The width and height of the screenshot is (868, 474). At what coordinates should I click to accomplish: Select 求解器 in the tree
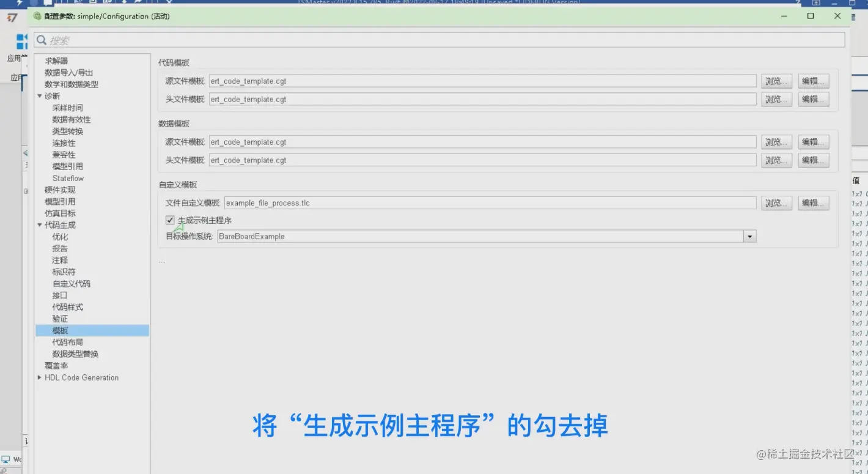pos(56,61)
